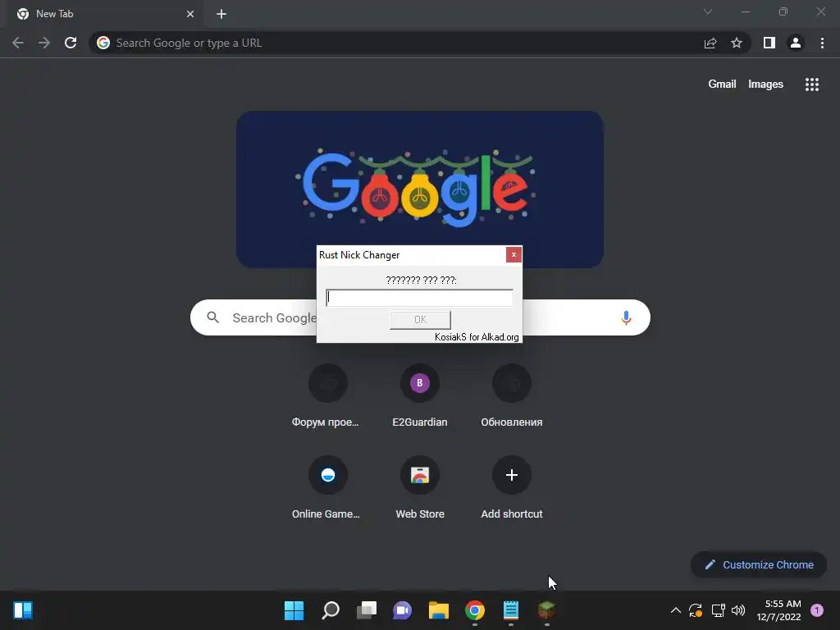Open the network icon in system tray
Image resolution: width=840 pixels, height=630 pixels.
[718, 610]
